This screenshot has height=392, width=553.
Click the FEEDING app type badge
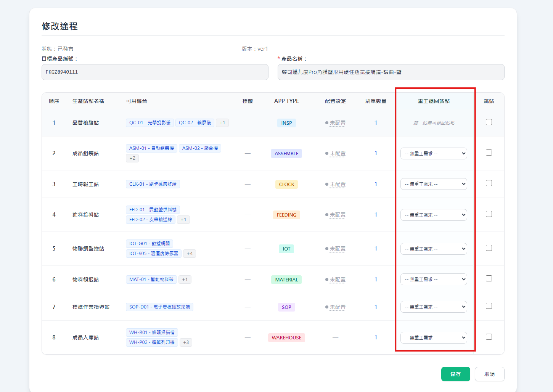(x=287, y=215)
